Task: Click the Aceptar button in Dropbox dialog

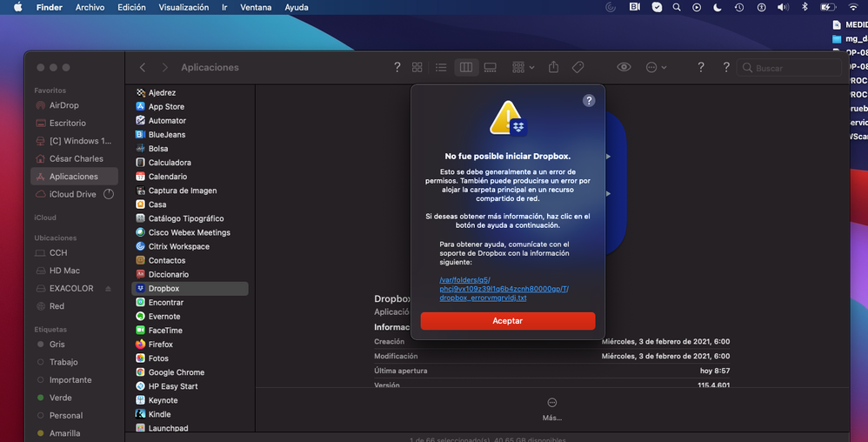Action: tap(508, 321)
